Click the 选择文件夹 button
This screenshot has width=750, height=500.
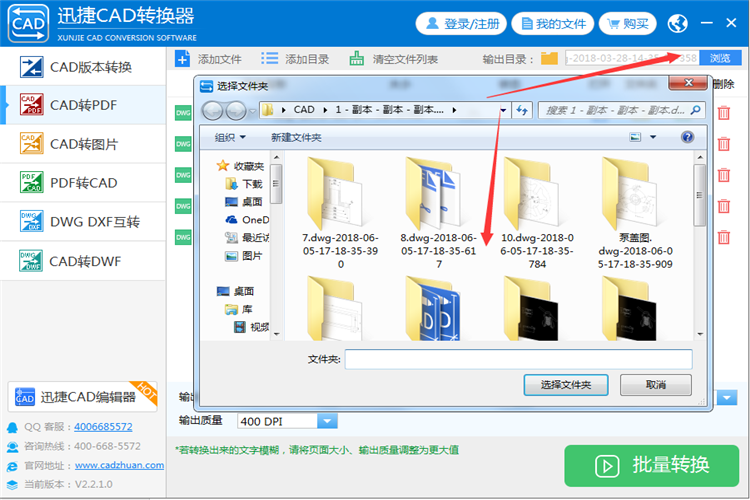tap(566, 385)
